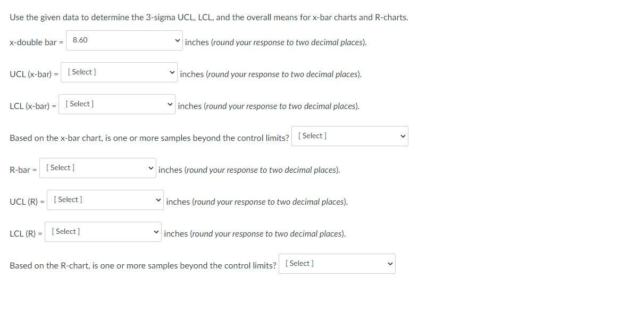Screen dimensions: 644x319
Task: Click the chevron on the R-chart question dropdown
Action: (x=388, y=263)
